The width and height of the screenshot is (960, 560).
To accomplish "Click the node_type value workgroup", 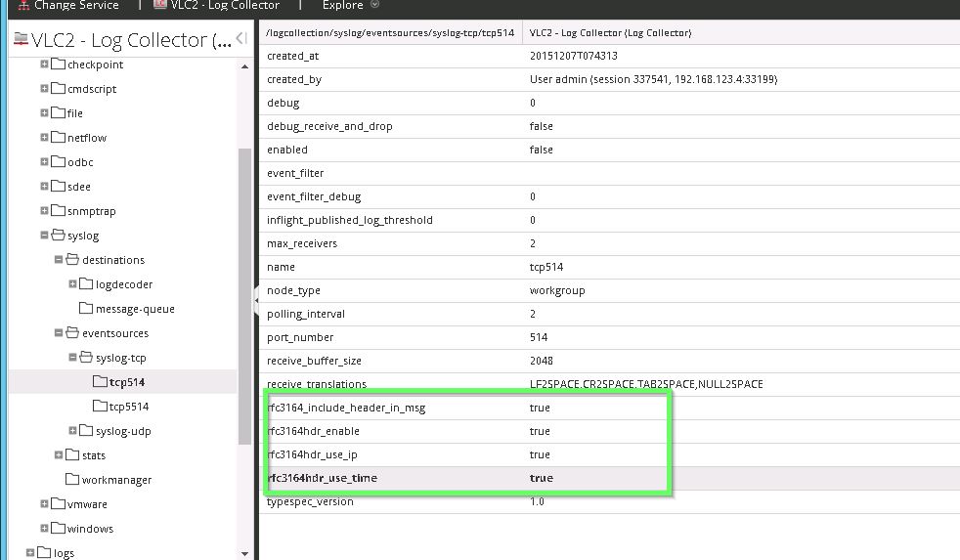I will [x=557, y=290].
